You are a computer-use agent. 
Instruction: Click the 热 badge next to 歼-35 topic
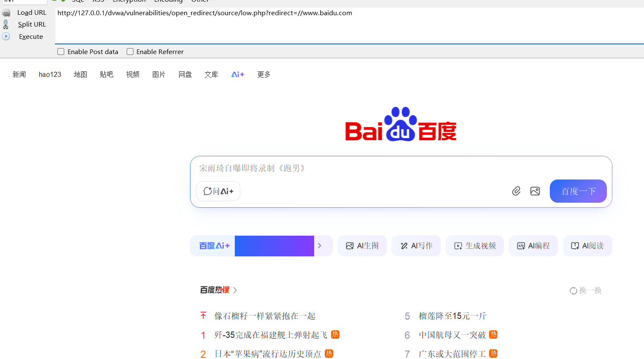[x=335, y=335]
